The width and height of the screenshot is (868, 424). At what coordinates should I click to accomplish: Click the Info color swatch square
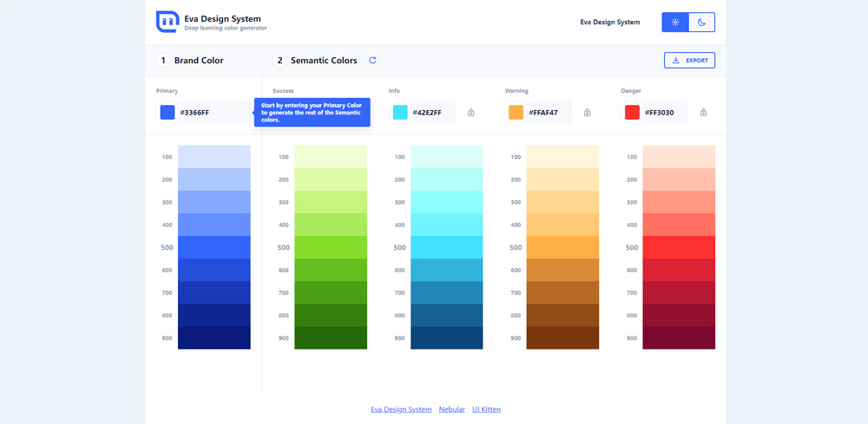pos(400,112)
